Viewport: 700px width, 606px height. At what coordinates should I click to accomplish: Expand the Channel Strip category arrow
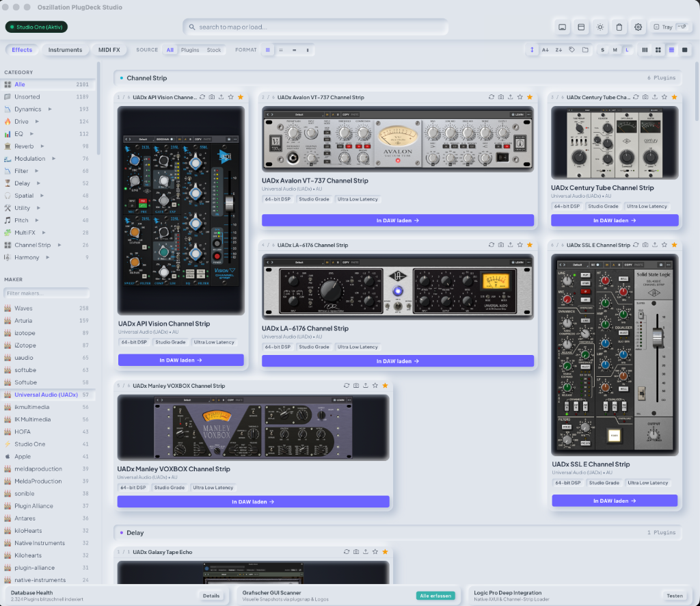tap(59, 245)
